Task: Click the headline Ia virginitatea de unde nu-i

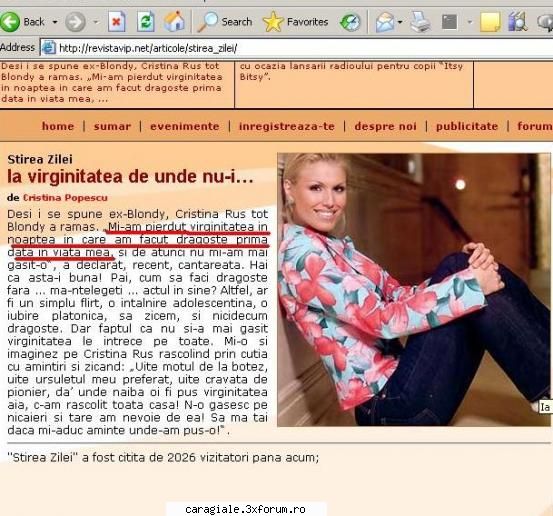Action: tap(130, 177)
